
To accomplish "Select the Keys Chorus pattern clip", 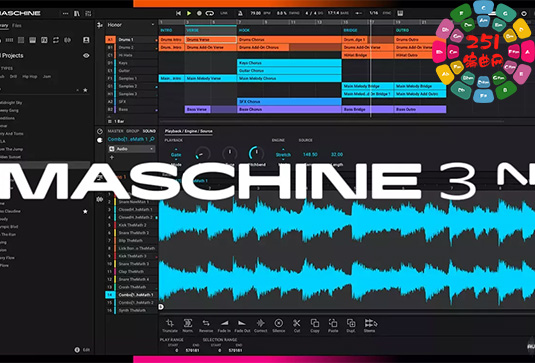I will [x=289, y=63].
